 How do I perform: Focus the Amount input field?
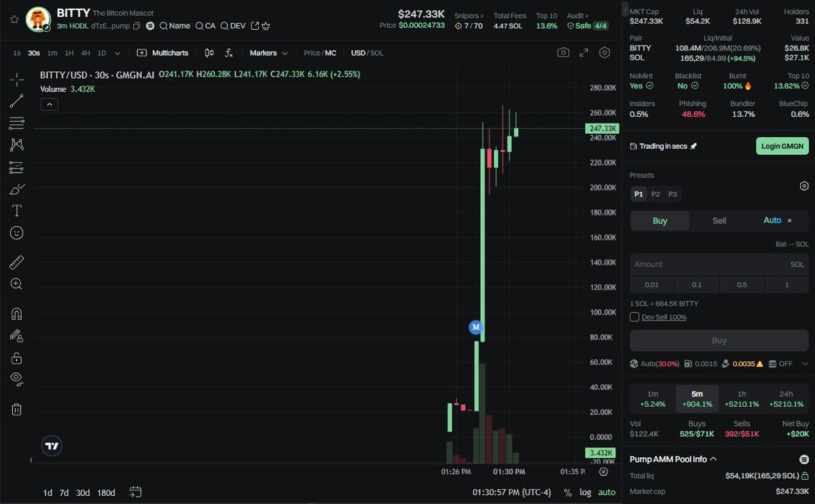coord(719,264)
